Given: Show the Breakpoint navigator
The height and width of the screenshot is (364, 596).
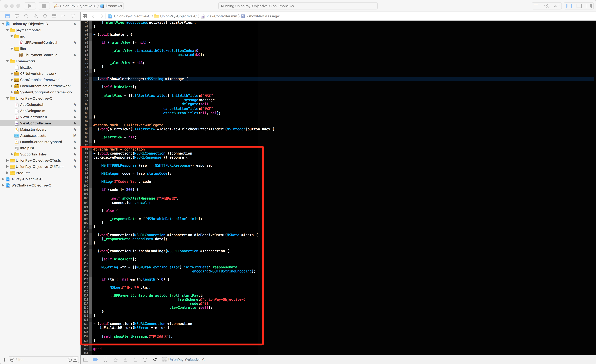Looking at the screenshot, I should (x=63, y=16).
